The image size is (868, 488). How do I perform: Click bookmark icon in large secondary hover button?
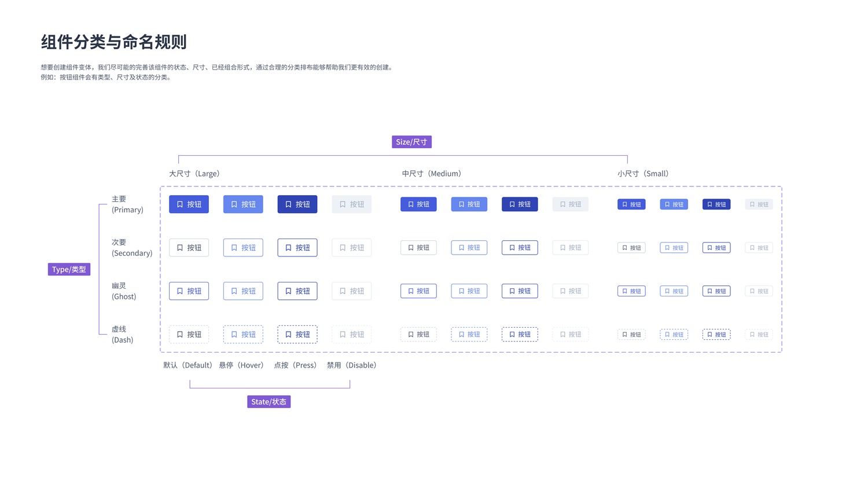[234, 248]
